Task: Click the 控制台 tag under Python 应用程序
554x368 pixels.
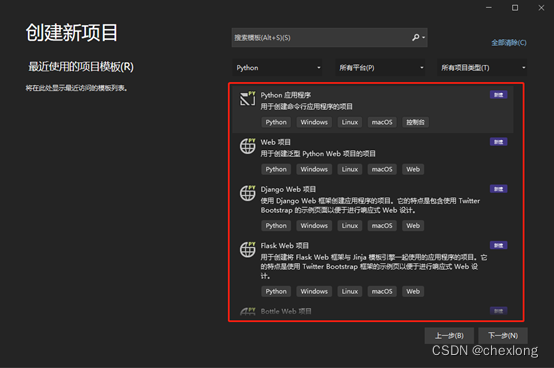Action: pyautogui.click(x=415, y=122)
